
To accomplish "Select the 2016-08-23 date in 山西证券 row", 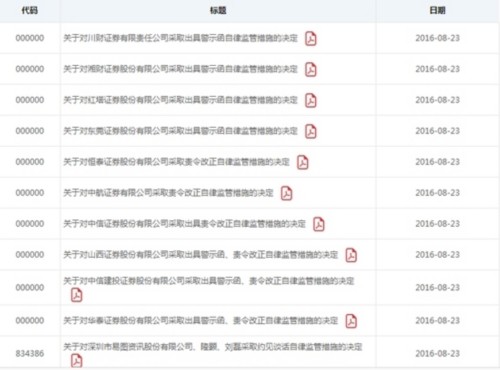I will pyautogui.click(x=437, y=255).
